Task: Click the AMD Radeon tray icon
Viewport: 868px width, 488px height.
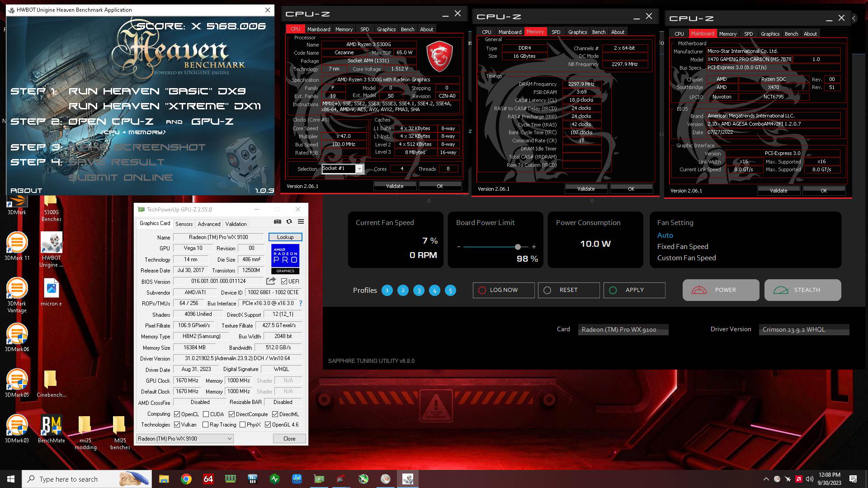Action: [x=799, y=479]
